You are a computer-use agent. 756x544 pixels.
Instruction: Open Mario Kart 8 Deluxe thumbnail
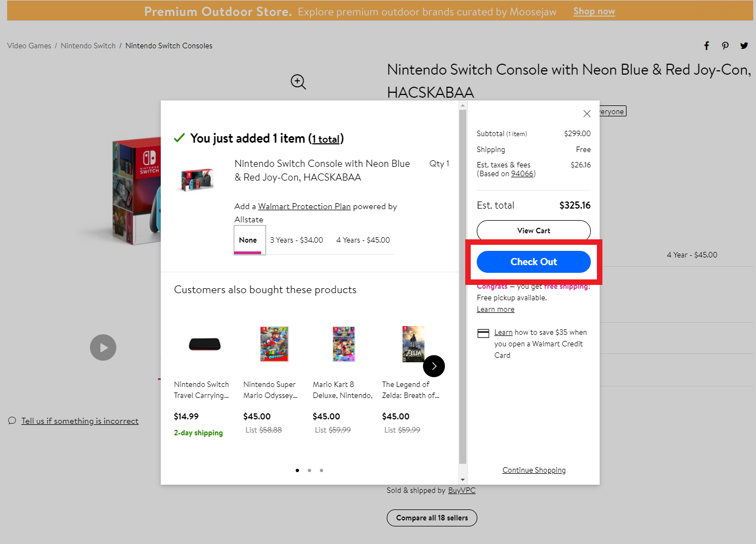pyautogui.click(x=343, y=344)
